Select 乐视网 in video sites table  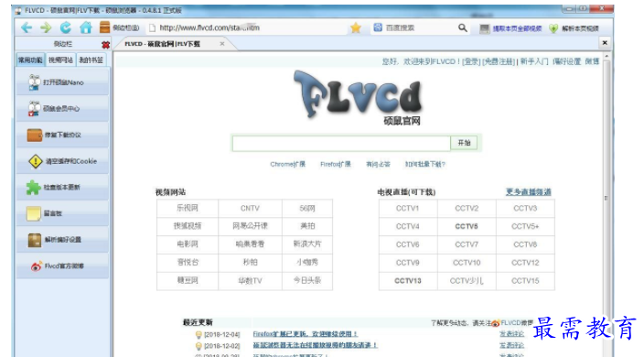pos(188,209)
